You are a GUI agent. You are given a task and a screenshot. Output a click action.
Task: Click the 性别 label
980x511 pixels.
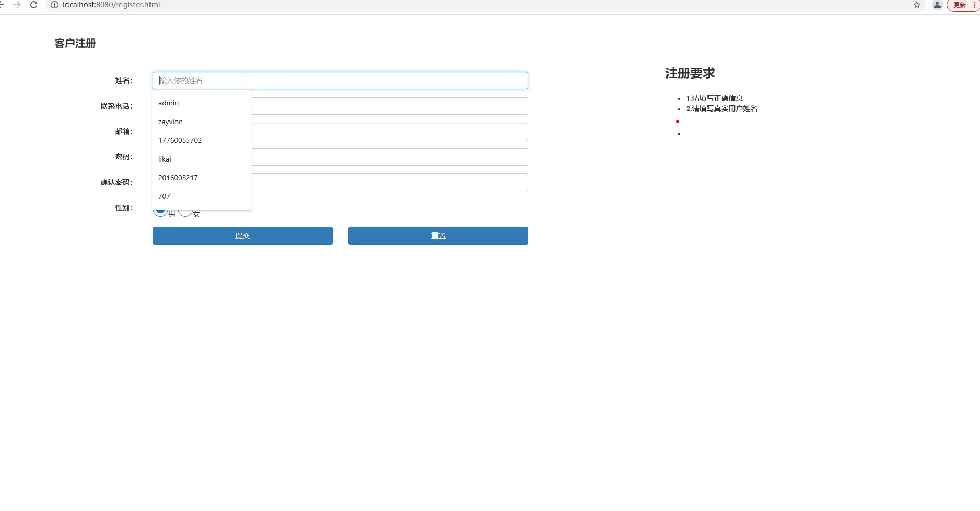click(124, 208)
